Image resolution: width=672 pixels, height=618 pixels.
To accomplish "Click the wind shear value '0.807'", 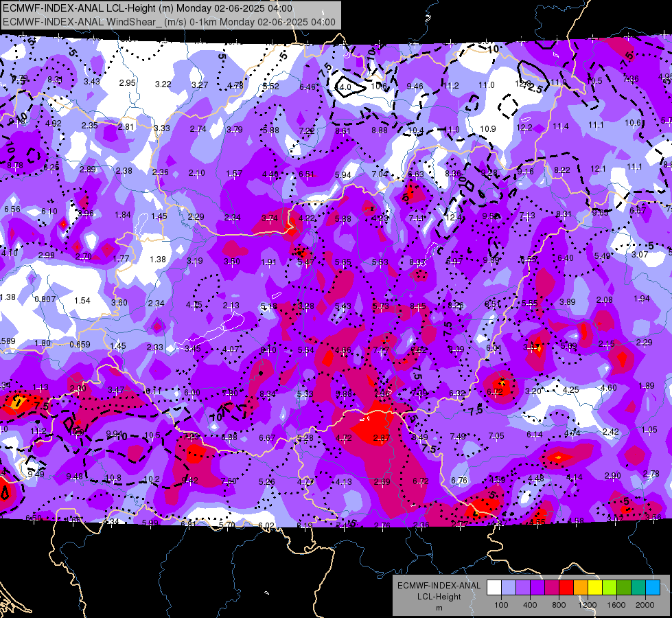I will 45,299.
